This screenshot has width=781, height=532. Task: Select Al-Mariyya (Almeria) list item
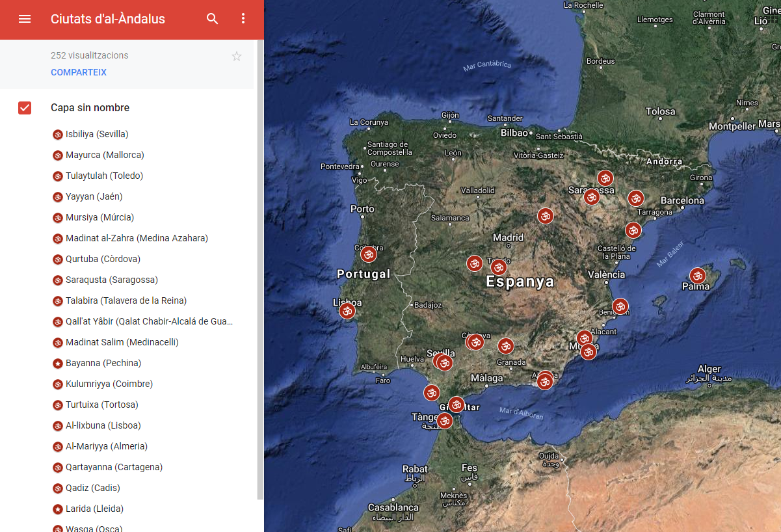[106, 447]
